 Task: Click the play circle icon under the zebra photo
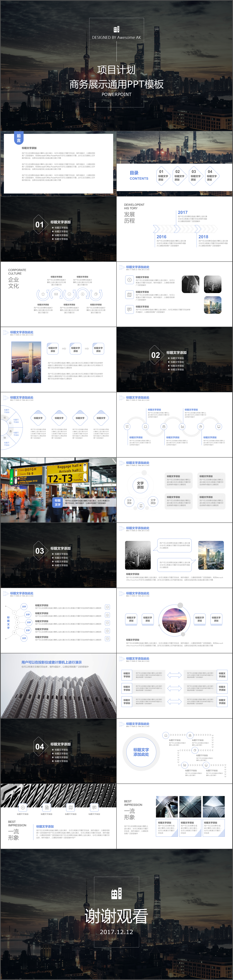coord(23,807)
